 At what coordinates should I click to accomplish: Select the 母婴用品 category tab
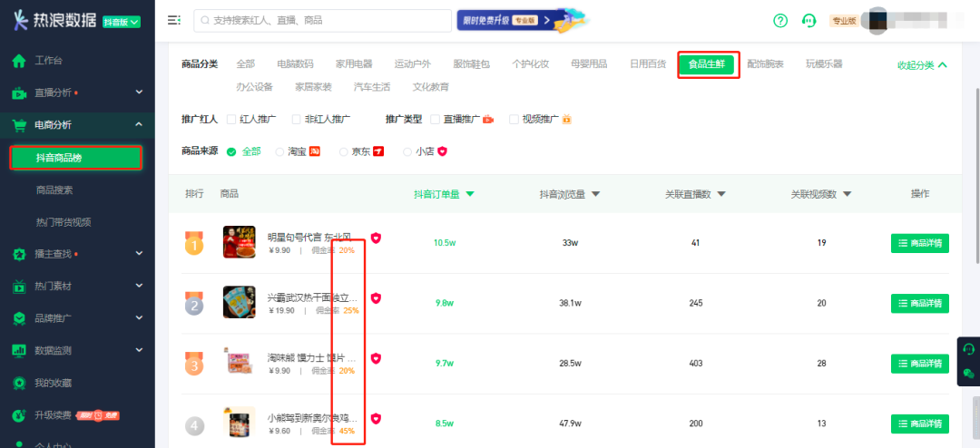[x=589, y=64]
